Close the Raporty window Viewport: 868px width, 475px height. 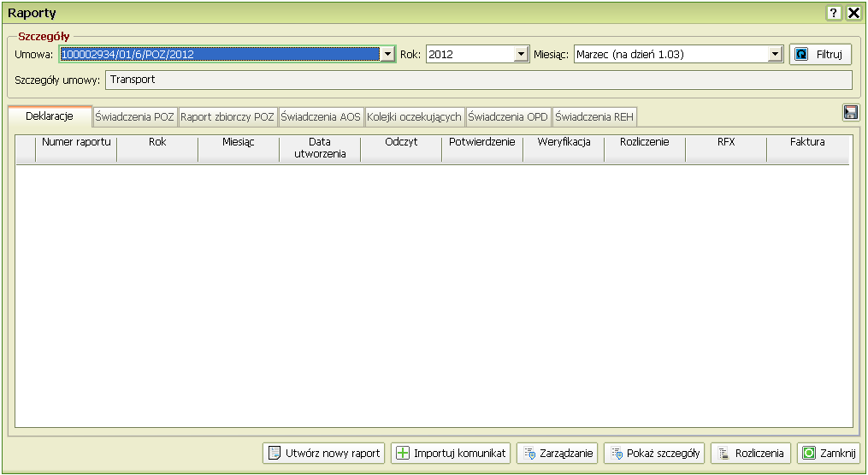pos(853,14)
